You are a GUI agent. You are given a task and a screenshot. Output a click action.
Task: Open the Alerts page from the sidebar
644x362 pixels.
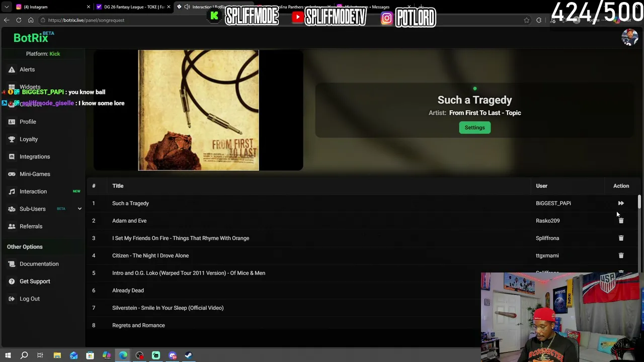(27, 69)
